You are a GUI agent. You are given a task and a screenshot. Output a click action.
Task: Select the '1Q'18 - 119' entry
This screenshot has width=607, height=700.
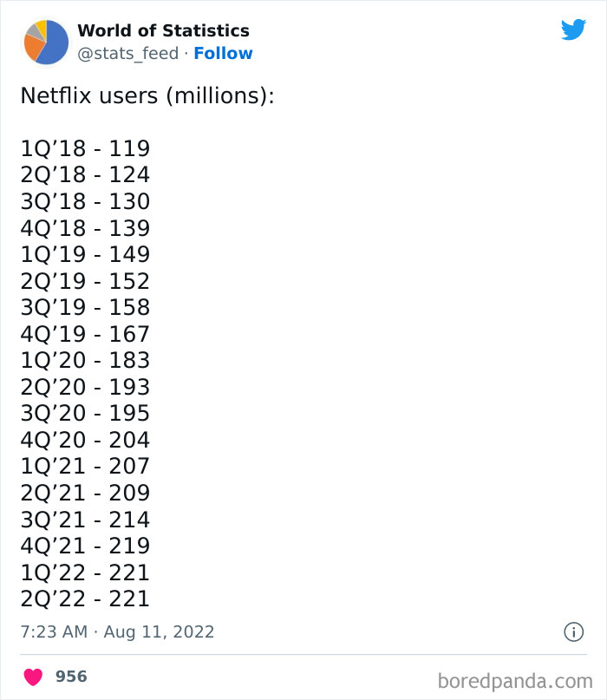click(85, 148)
